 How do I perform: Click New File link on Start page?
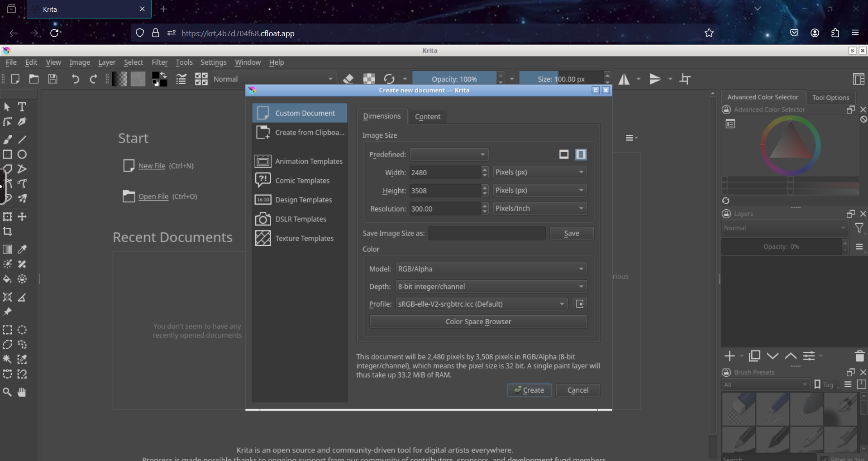152,166
